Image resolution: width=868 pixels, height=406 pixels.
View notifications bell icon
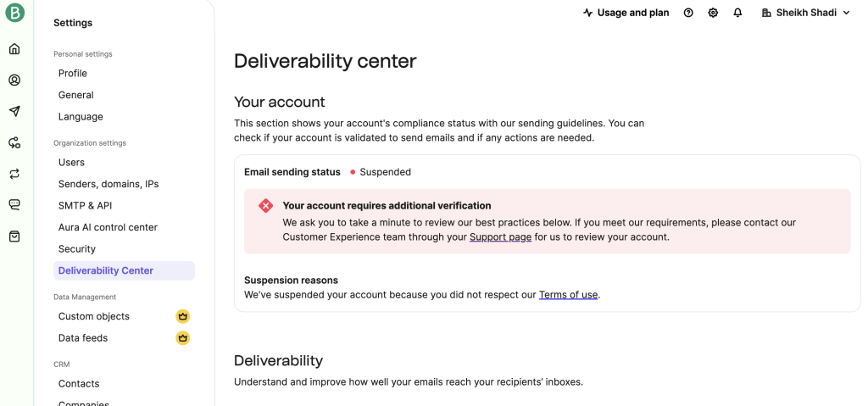click(x=737, y=13)
